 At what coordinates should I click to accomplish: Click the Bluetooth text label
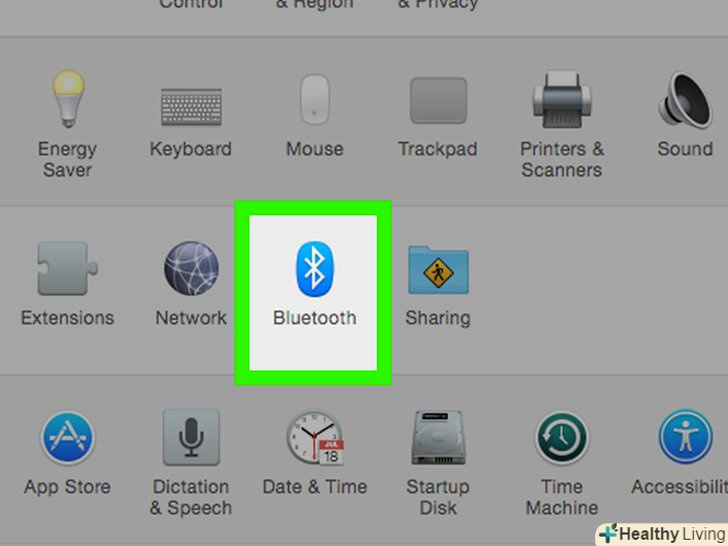point(314,318)
